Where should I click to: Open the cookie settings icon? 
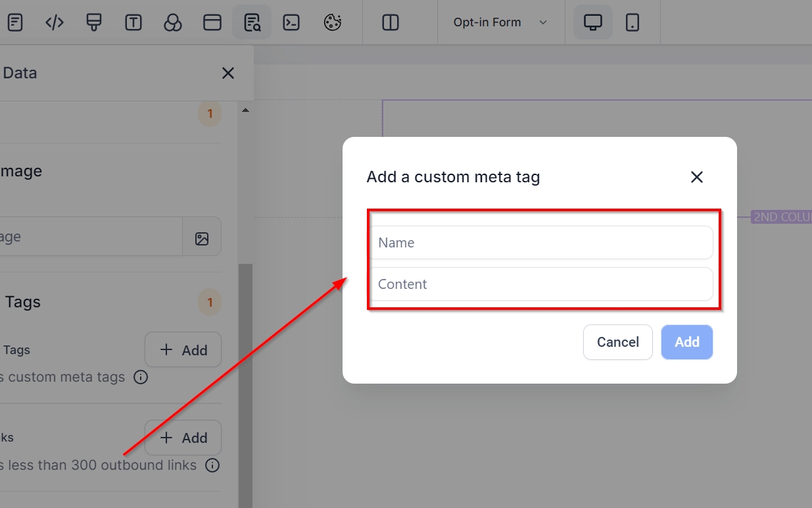coord(333,22)
